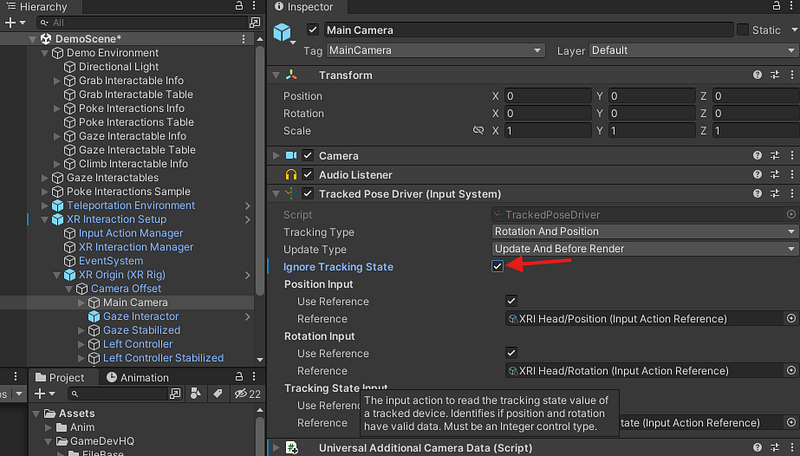This screenshot has width=800, height=456.
Task: Open the Tag dropdown showing MainCamera
Action: pyautogui.click(x=435, y=50)
